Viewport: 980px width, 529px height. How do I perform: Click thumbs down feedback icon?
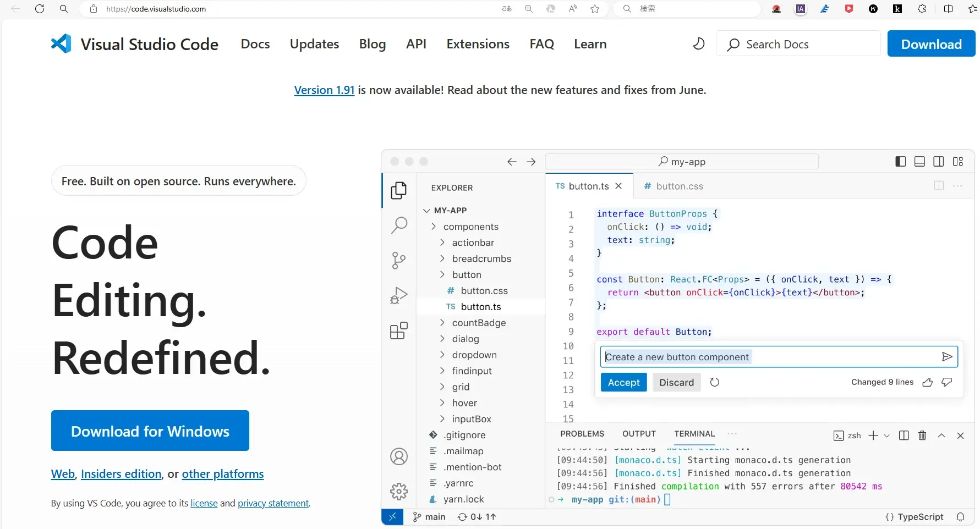click(x=947, y=382)
